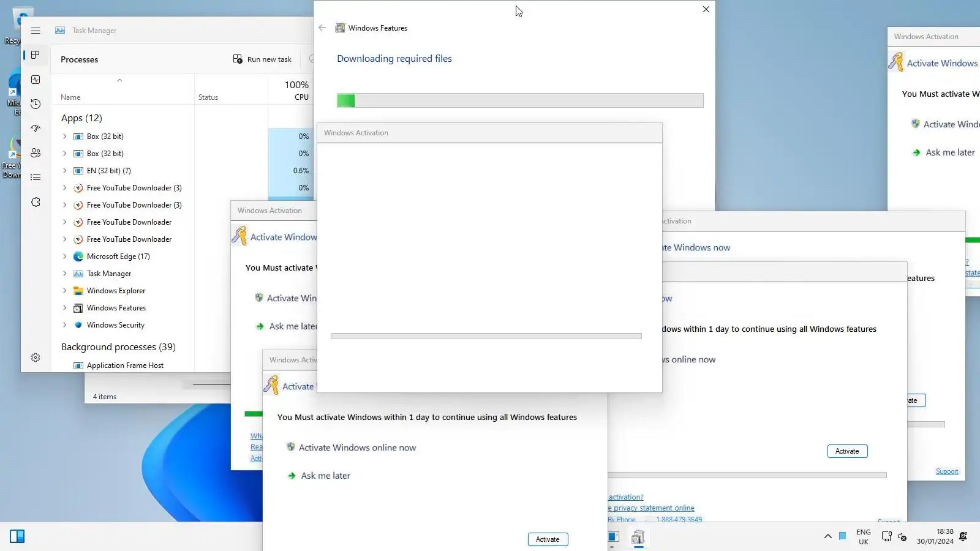Click the EN (32 bit) process icon
The width and height of the screenshot is (980, 551).
point(78,171)
